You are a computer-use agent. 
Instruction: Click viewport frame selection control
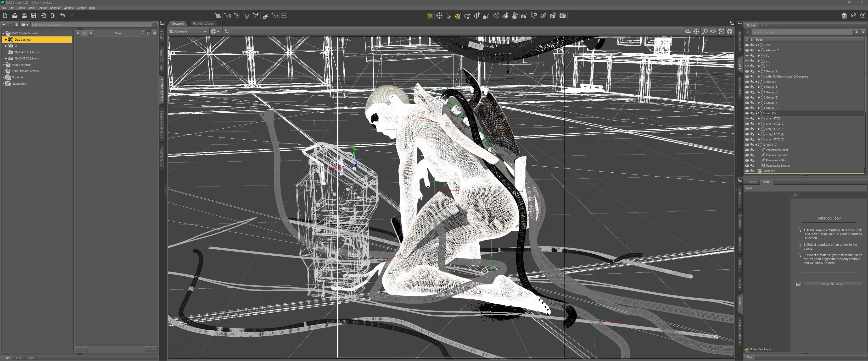(721, 31)
